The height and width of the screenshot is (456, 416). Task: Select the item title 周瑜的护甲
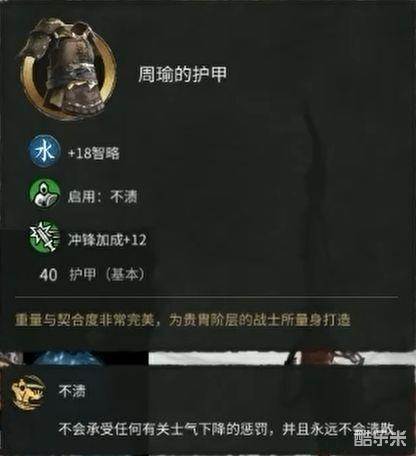point(182,74)
